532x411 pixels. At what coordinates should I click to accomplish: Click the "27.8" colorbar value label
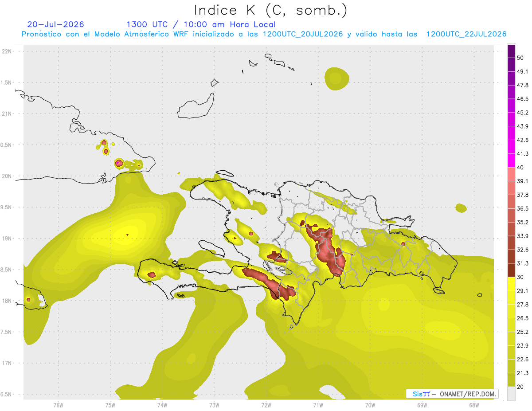click(x=523, y=305)
